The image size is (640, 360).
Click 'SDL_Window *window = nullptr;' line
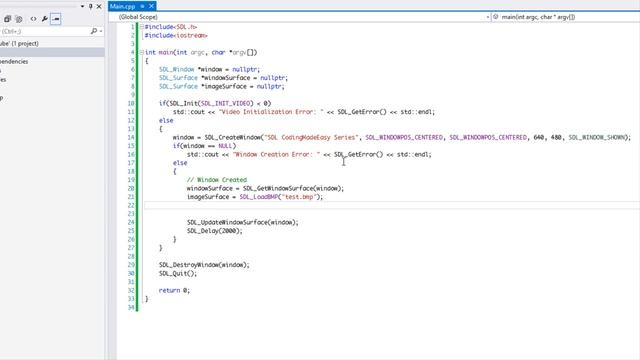(x=209, y=69)
